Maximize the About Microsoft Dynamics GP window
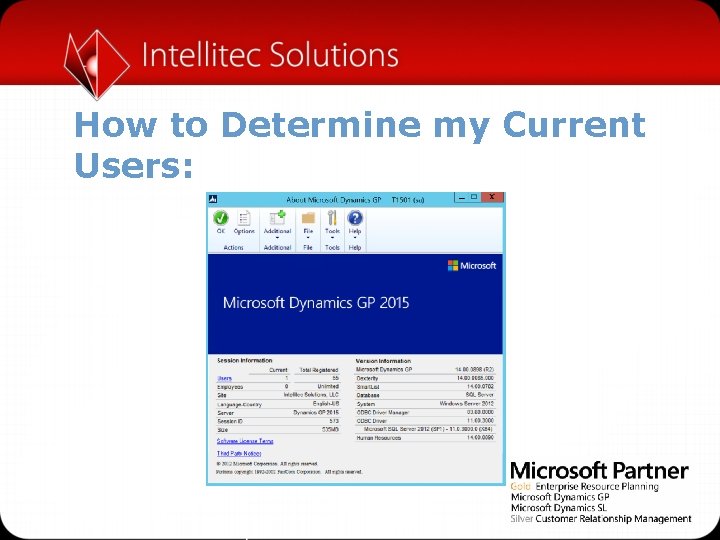Viewport: 720px width, 540px height. coord(474,197)
